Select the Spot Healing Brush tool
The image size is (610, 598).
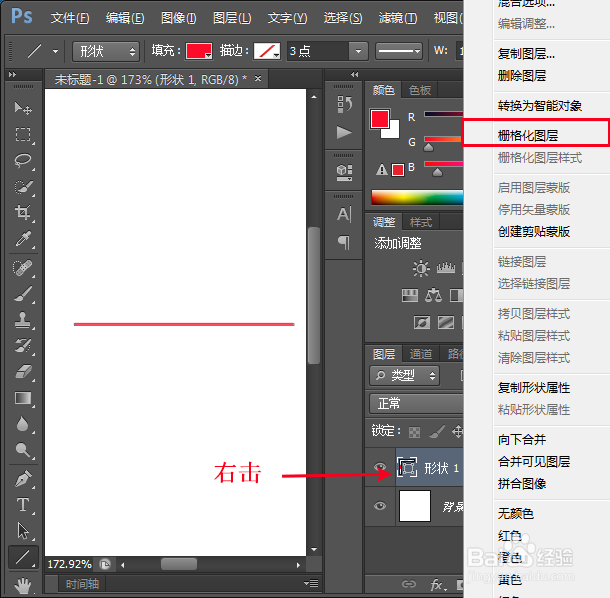(23, 268)
